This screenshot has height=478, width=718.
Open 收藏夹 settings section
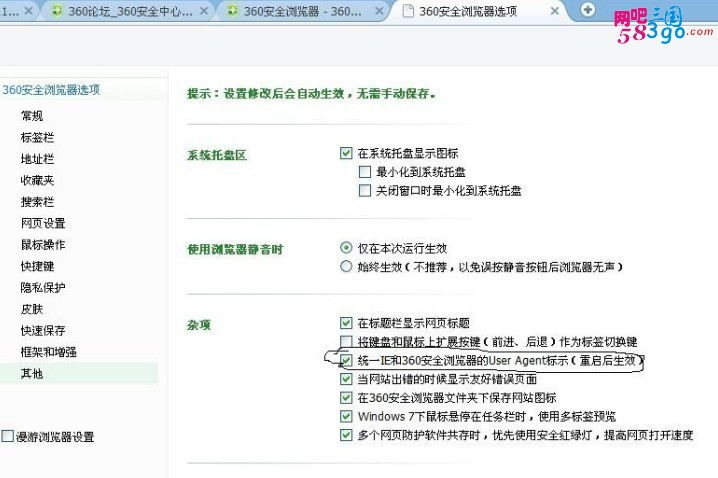point(37,180)
